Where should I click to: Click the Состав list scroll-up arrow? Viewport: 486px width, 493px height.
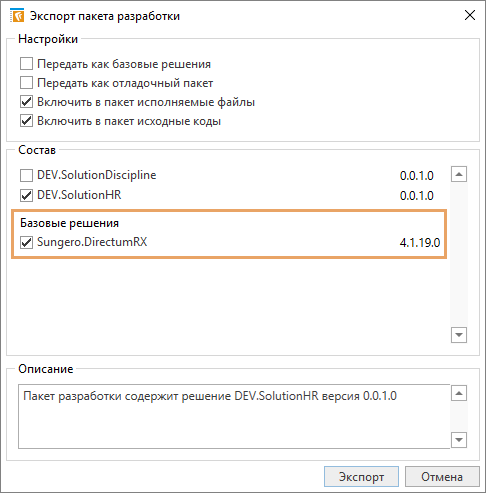pyautogui.click(x=459, y=174)
